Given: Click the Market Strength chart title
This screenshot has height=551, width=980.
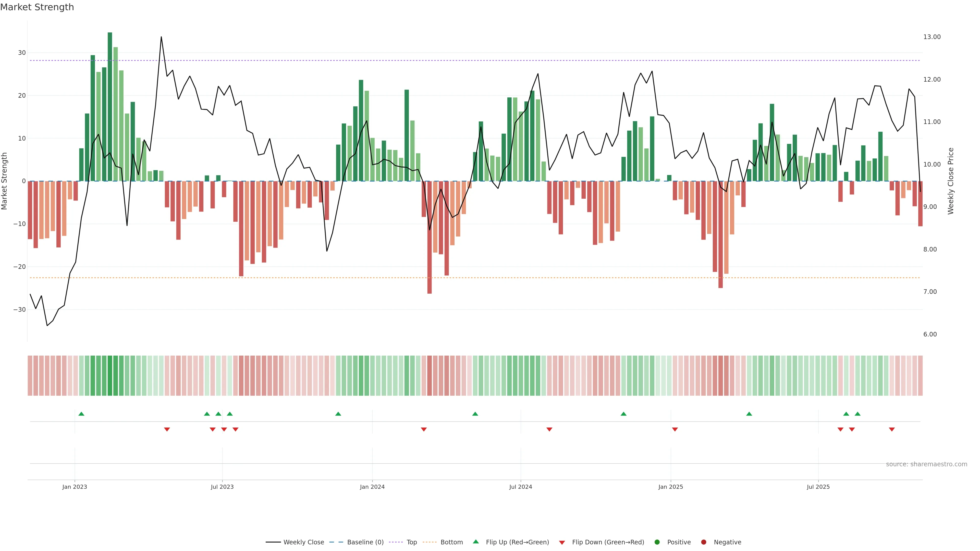Looking at the screenshot, I should 37,7.
